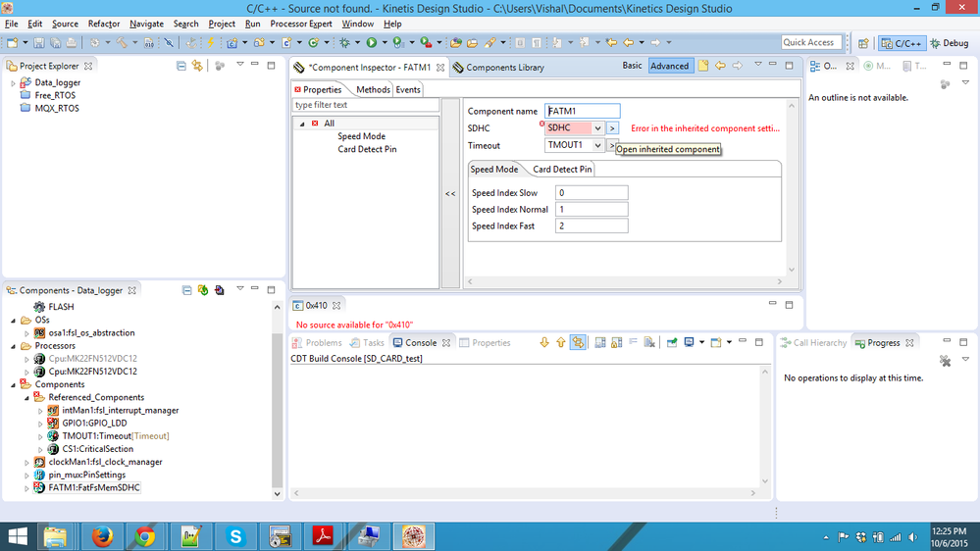Click Collapse All in Components view
This screenshot has height=551, width=980.
pyautogui.click(x=186, y=290)
